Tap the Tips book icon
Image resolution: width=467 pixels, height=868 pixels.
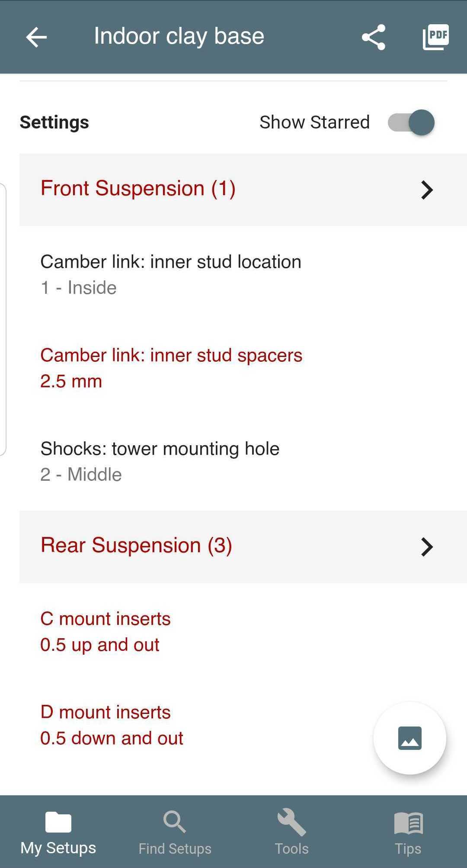coord(408,822)
